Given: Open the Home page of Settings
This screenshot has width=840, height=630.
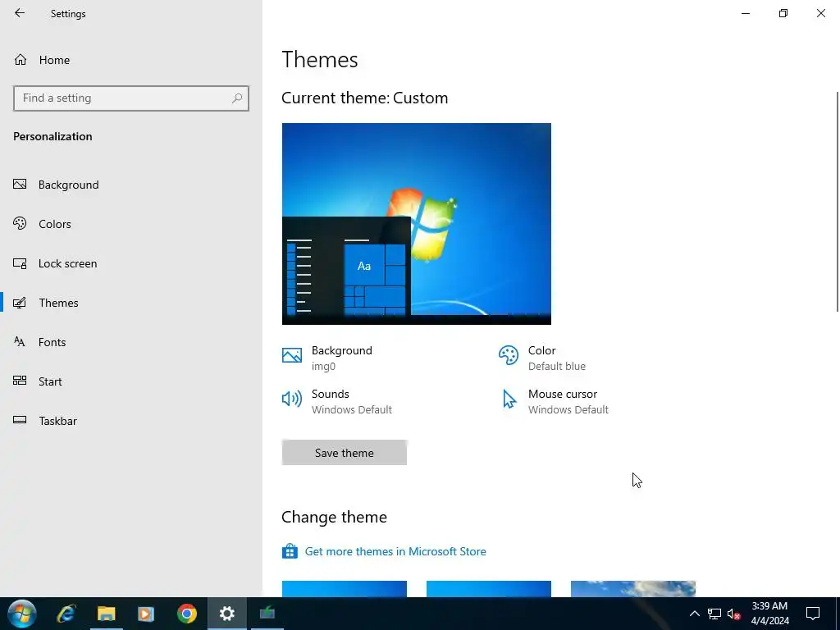Looking at the screenshot, I should [131, 60].
